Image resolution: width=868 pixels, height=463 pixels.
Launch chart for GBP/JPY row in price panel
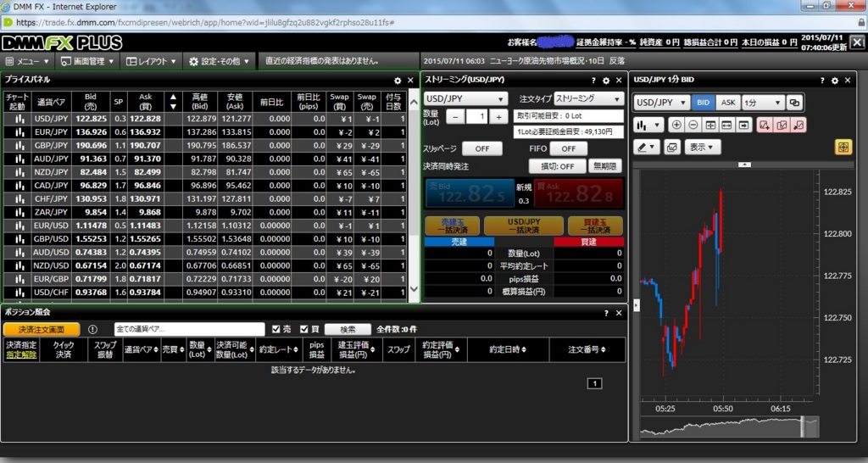(19, 145)
